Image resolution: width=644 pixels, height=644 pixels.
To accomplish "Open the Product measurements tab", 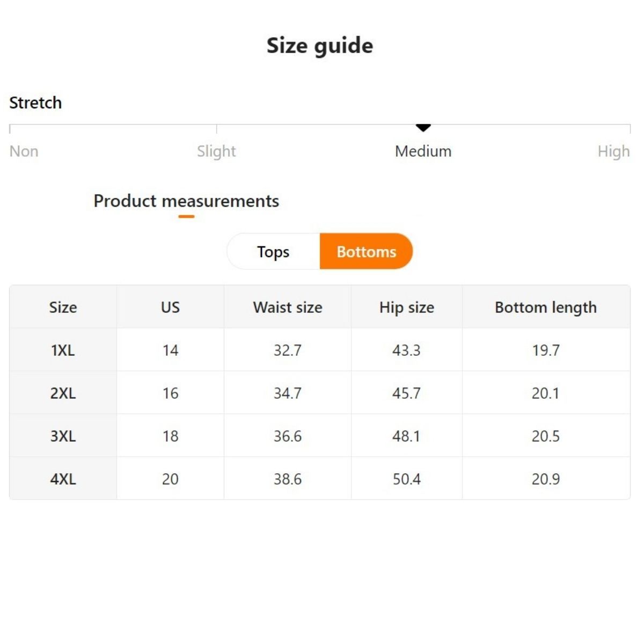I will coord(186,201).
